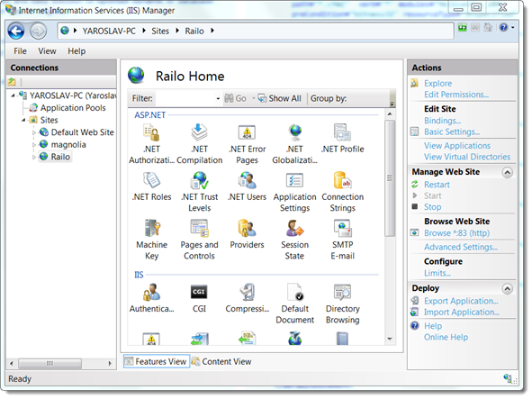
Task: Click the features list scroll-down arrow
Action: (390, 339)
